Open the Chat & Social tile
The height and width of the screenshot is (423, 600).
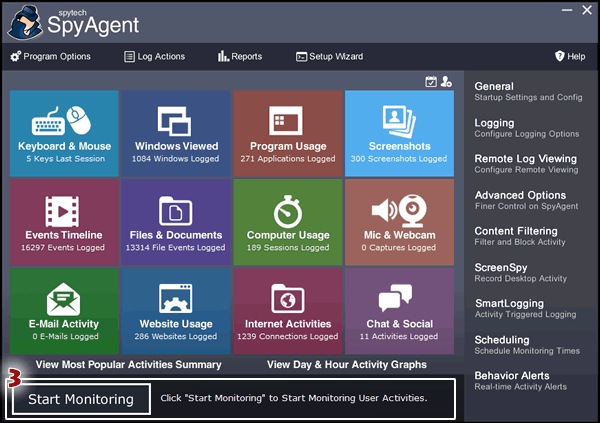pos(399,310)
